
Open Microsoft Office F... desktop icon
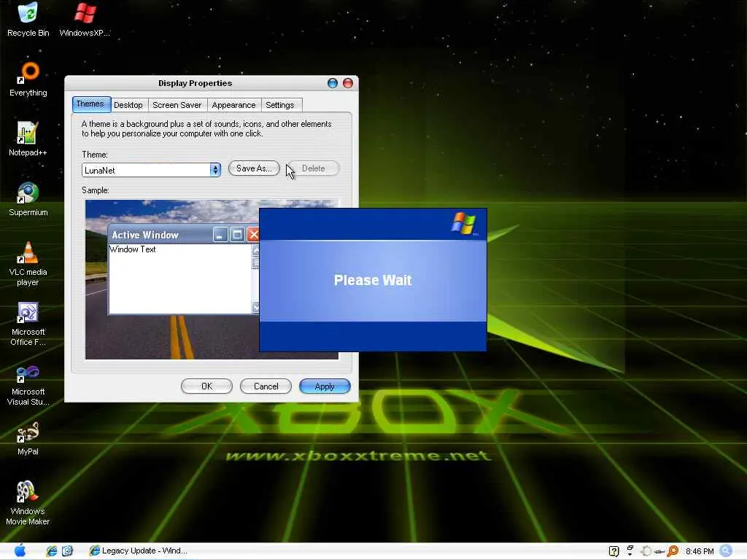[28, 324]
